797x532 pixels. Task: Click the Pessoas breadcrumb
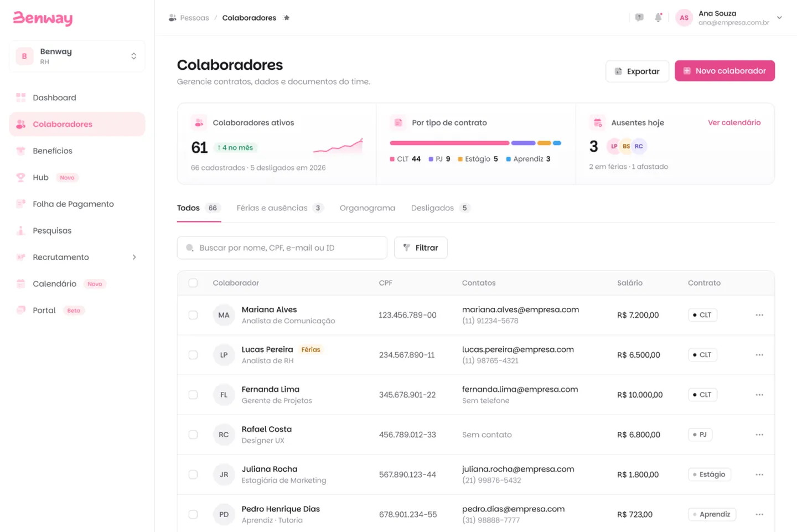194,18
